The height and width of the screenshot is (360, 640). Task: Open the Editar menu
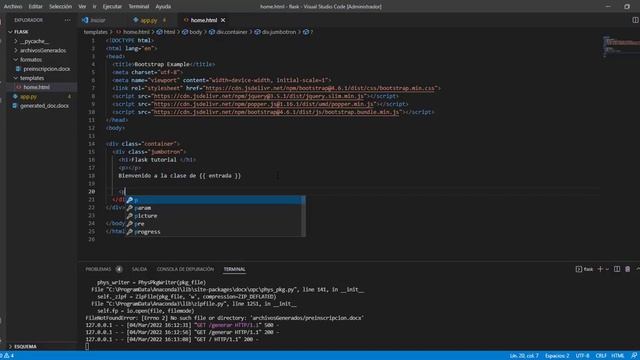[x=36, y=7]
